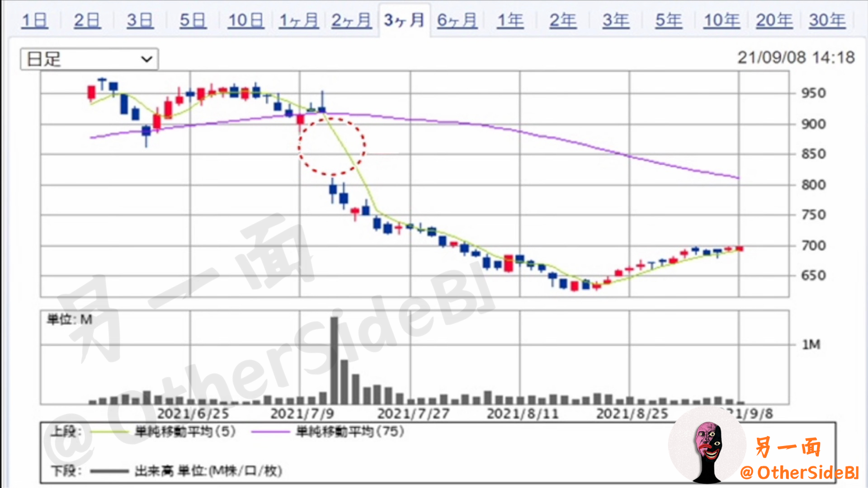Select the 1年 chart range

tap(510, 20)
